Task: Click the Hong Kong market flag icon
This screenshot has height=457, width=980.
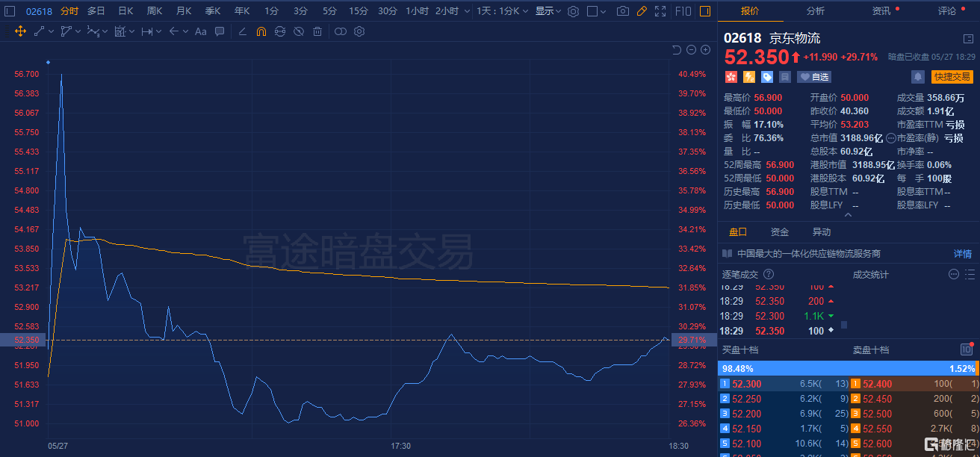Action: pyautogui.click(x=731, y=76)
